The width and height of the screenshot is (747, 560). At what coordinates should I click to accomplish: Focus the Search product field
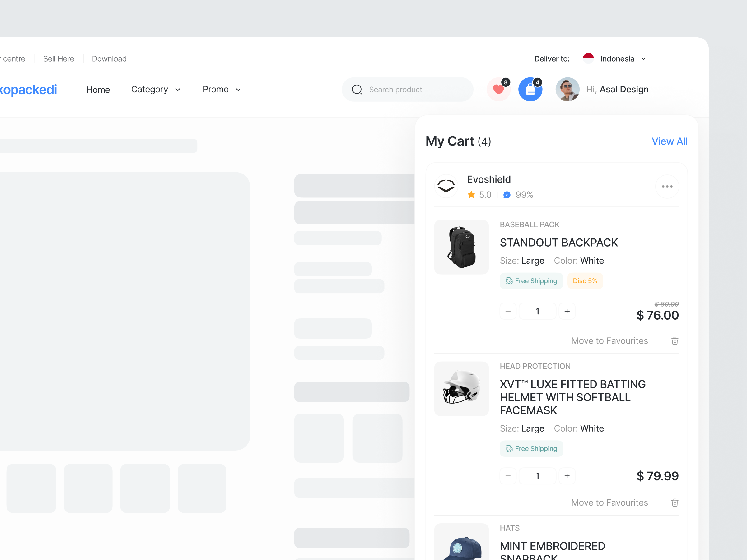point(408,90)
